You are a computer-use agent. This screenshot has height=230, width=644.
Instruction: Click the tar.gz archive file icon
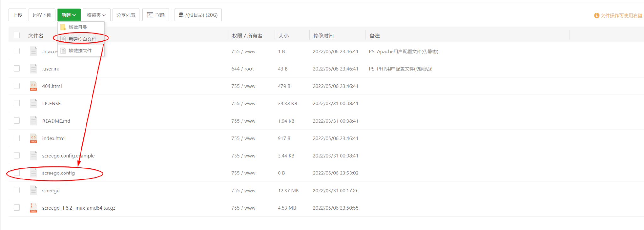(33, 208)
